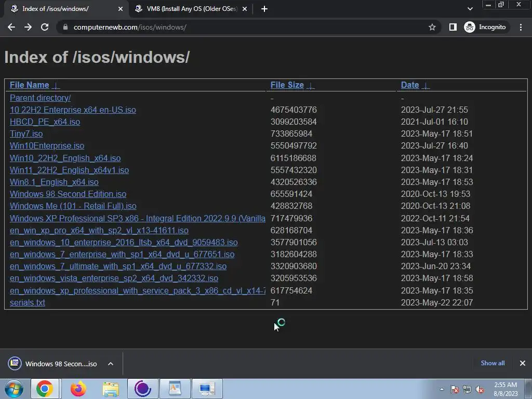Click the Windows 98 Secon....iso download item
The height and width of the screenshot is (399, 532).
click(x=52, y=364)
